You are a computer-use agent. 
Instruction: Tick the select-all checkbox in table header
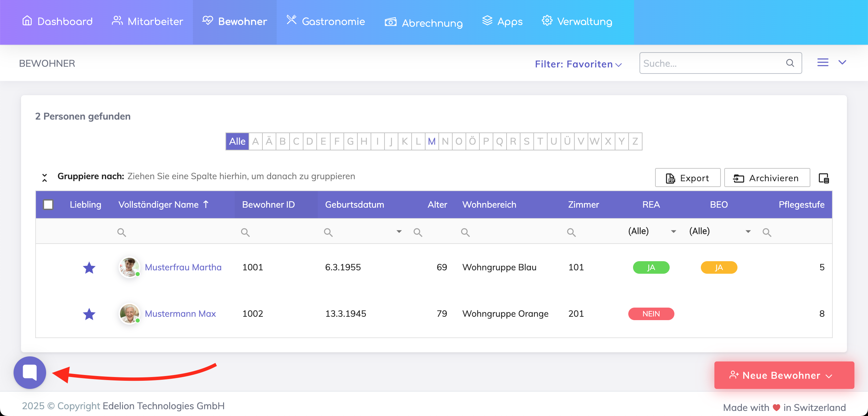(x=48, y=205)
